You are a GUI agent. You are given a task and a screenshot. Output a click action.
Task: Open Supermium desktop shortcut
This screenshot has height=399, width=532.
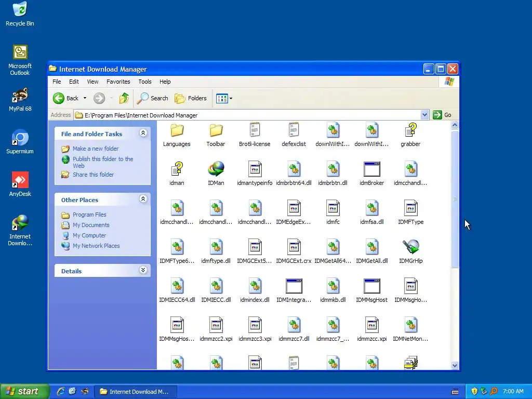point(20,142)
